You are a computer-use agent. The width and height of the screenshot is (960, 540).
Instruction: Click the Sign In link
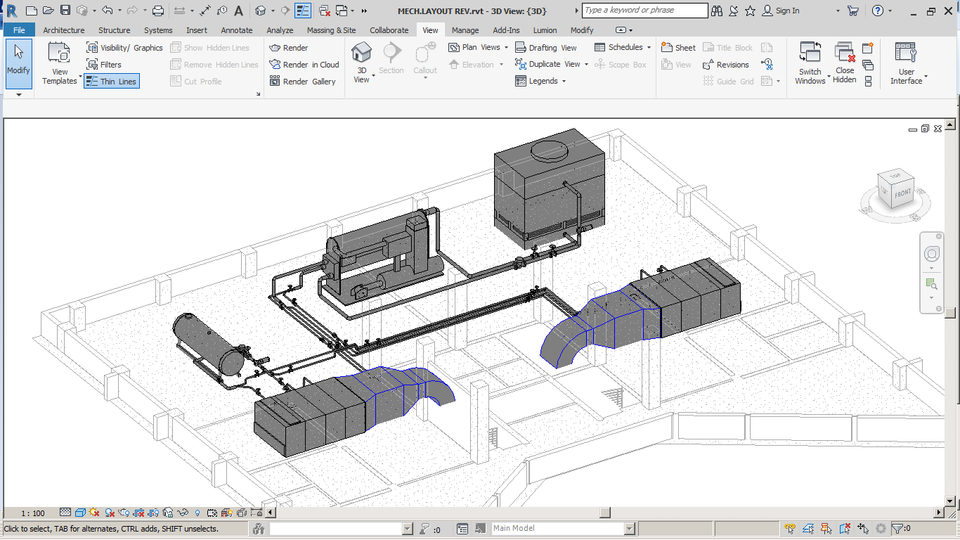787,11
